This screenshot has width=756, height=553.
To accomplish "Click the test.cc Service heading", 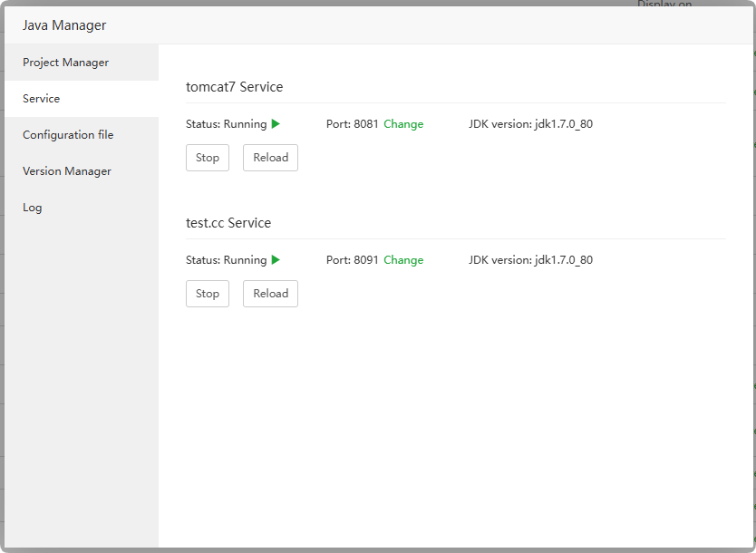I will coord(228,223).
